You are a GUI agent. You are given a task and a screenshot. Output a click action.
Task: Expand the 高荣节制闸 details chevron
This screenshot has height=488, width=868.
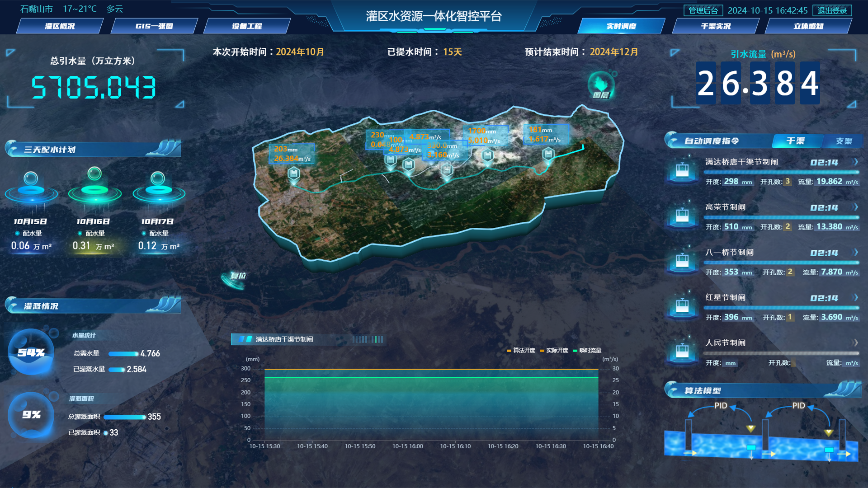(855, 207)
